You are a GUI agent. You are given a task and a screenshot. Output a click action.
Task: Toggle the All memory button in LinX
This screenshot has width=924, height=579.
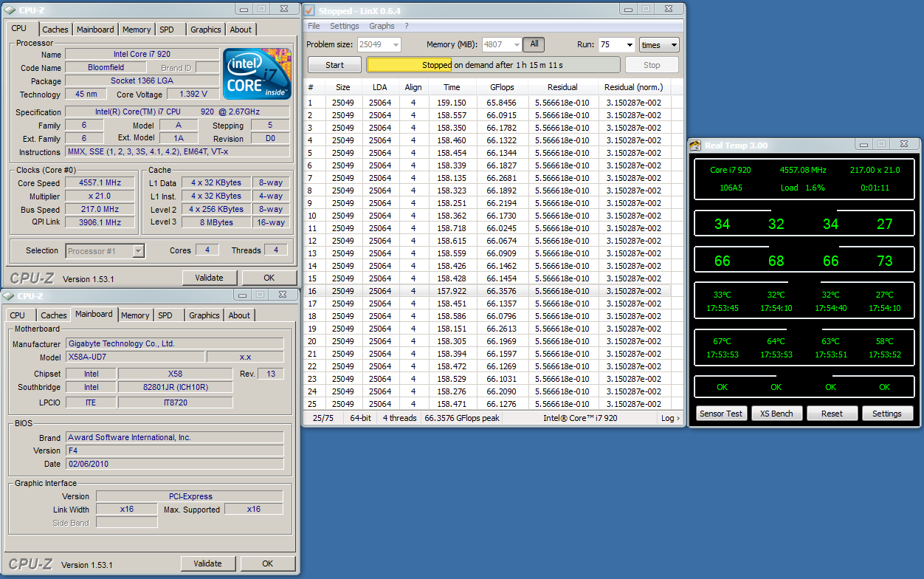click(x=534, y=44)
